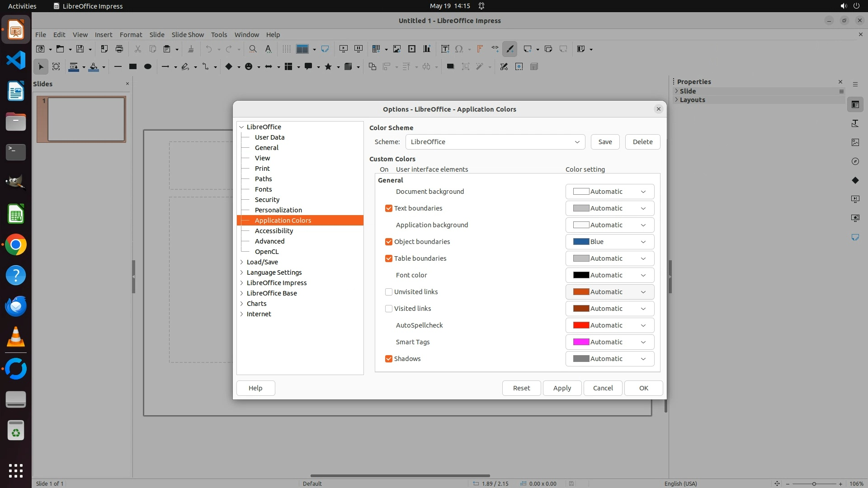Open the Slide Show menu
The height and width of the screenshot is (488, 868).
click(188, 35)
